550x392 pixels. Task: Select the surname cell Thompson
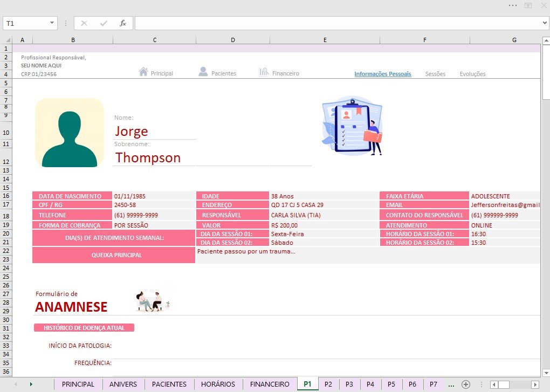(155, 157)
